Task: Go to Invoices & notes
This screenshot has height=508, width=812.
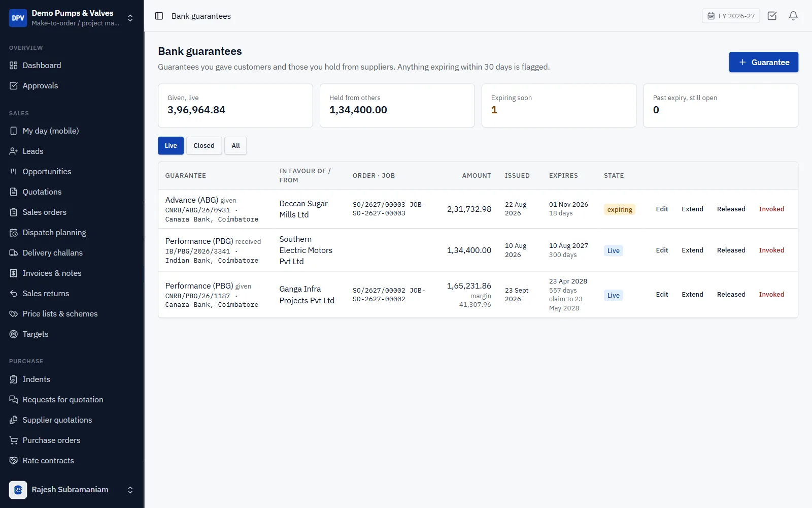Action: click(x=72, y=273)
